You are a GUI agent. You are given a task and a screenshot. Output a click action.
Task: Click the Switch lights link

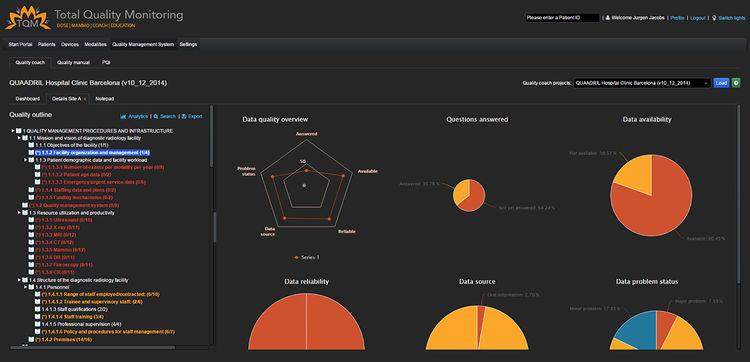tap(732, 18)
